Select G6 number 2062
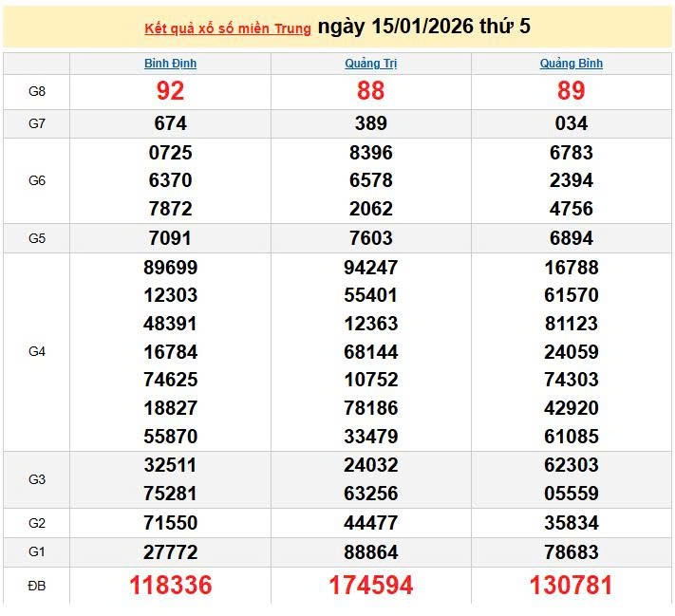 tap(370, 209)
